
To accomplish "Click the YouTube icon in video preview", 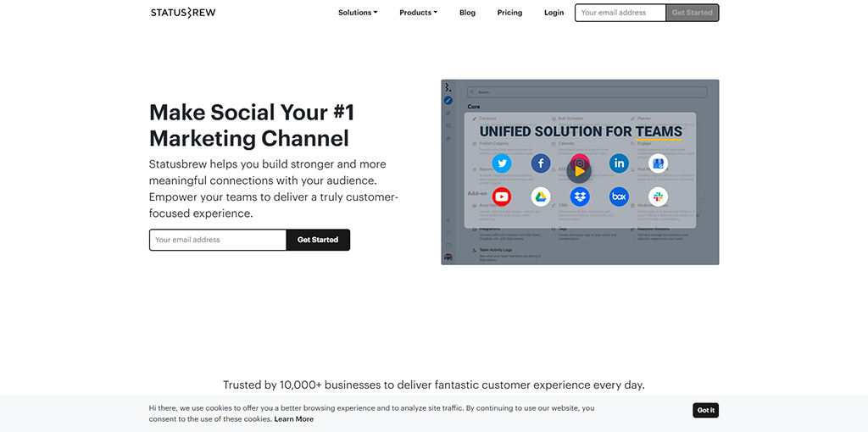I will pos(502,197).
